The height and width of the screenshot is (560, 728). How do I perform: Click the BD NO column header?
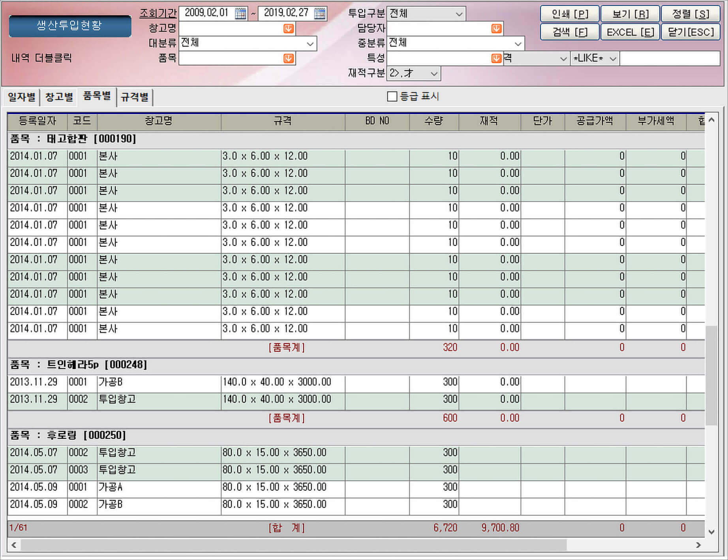pos(377,121)
